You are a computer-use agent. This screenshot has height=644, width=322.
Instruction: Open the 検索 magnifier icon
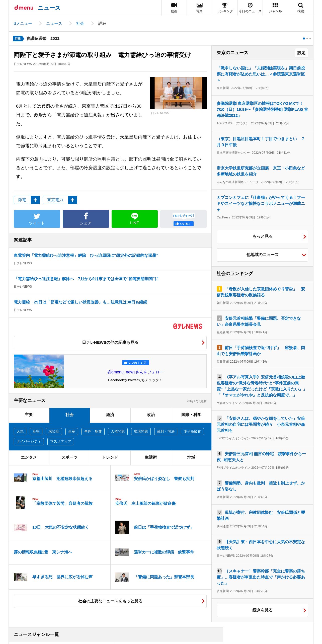coord(301,8)
